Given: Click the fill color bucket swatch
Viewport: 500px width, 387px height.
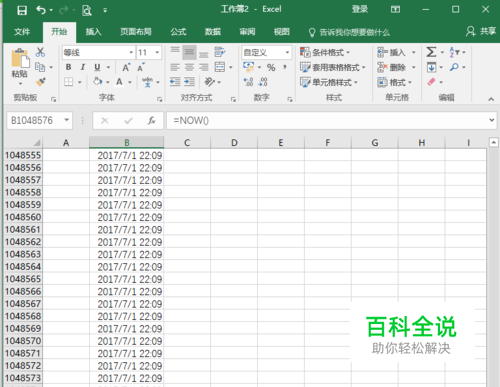Looking at the screenshot, I should click(98, 82).
